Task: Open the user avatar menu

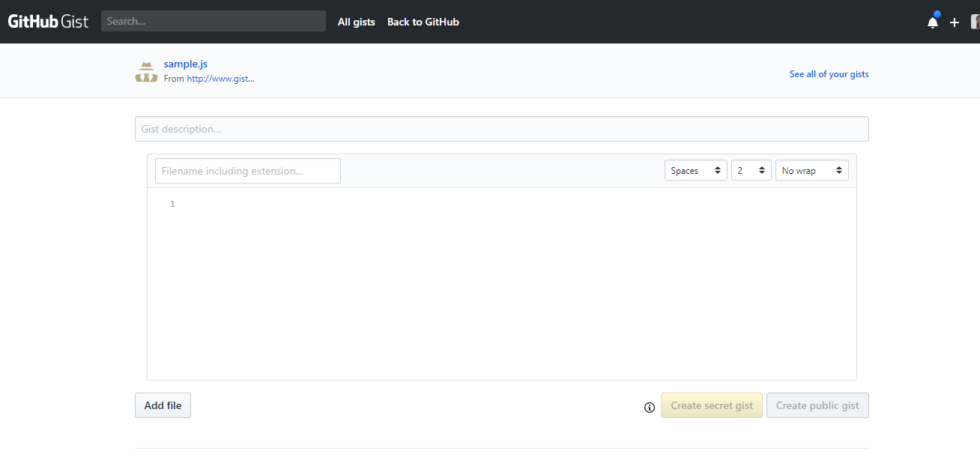Action: (974, 22)
